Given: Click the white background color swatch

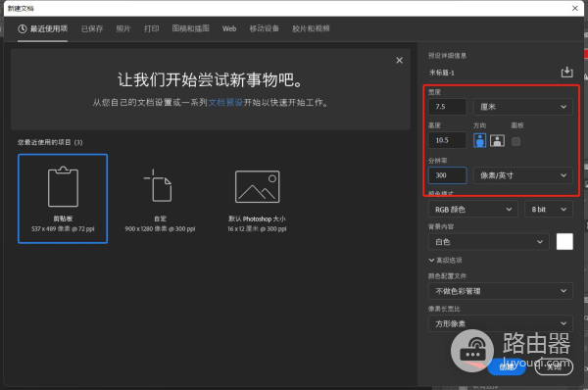Looking at the screenshot, I should pyautogui.click(x=564, y=241).
